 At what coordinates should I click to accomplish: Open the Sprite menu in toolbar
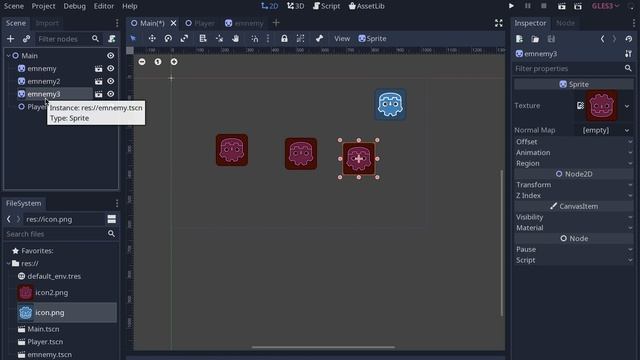pyautogui.click(x=372, y=38)
